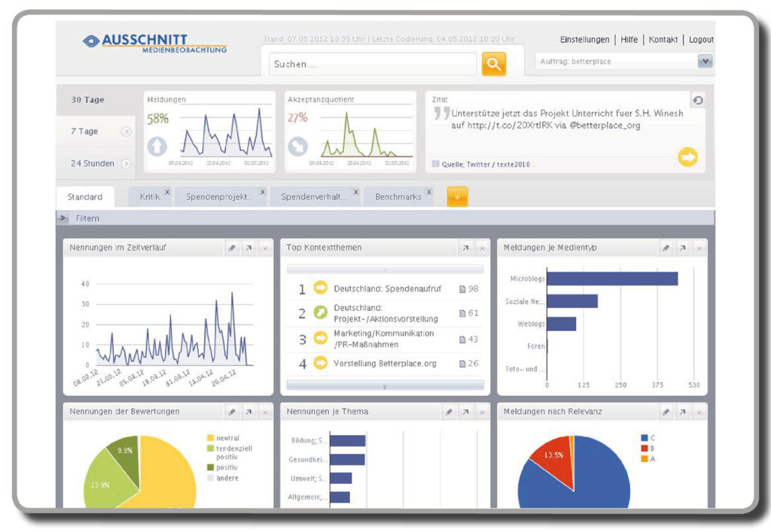Click the Quelle: Twitter / texte2010 source

(x=486, y=165)
